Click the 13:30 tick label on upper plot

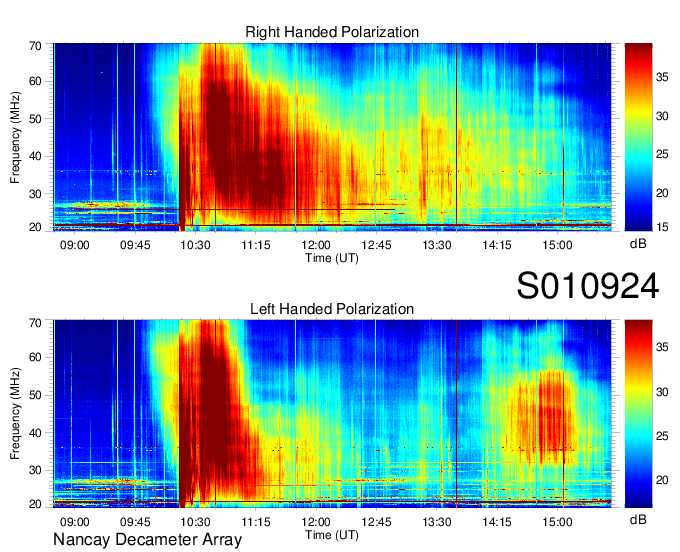point(437,245)
